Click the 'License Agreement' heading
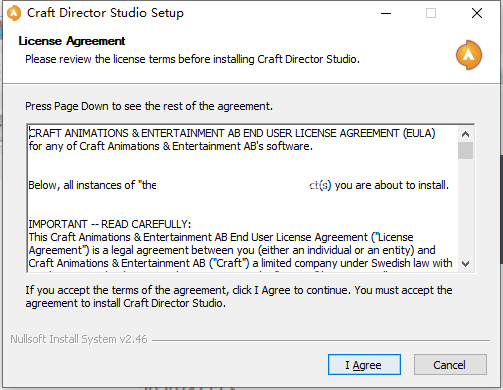 coord(72,41)
